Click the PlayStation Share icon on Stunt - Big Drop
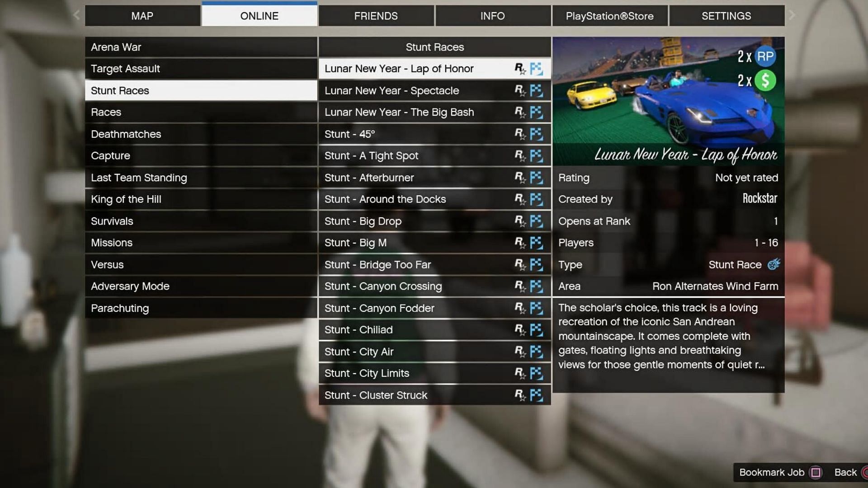The width and height of the screenshot is (868, 488). [x=536, y=221]
